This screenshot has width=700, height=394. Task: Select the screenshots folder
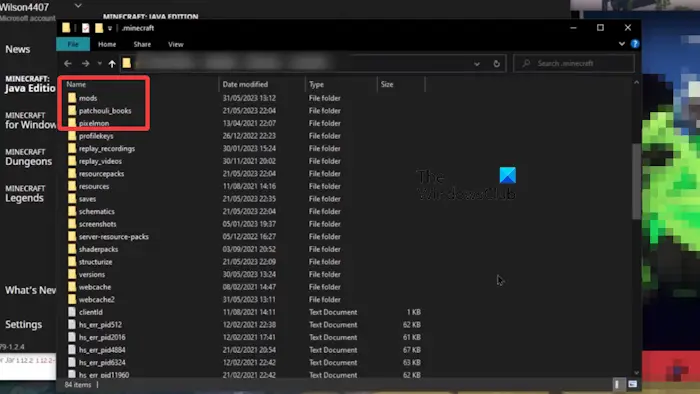[97, 224]
